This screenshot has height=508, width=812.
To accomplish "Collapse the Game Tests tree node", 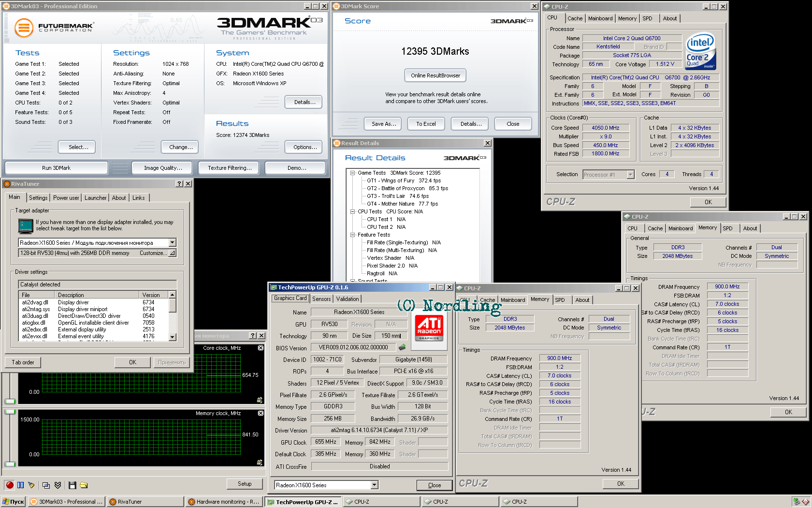I will (x=353, y=173).
